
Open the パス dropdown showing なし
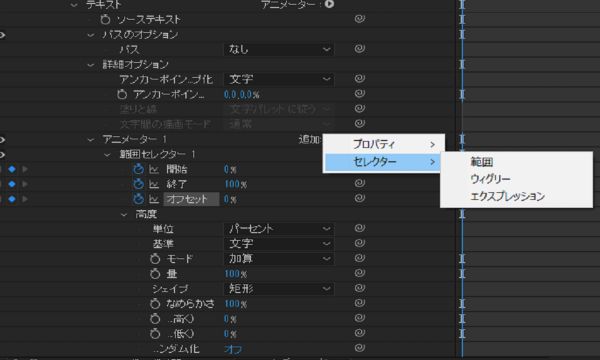tap(279, 49)
